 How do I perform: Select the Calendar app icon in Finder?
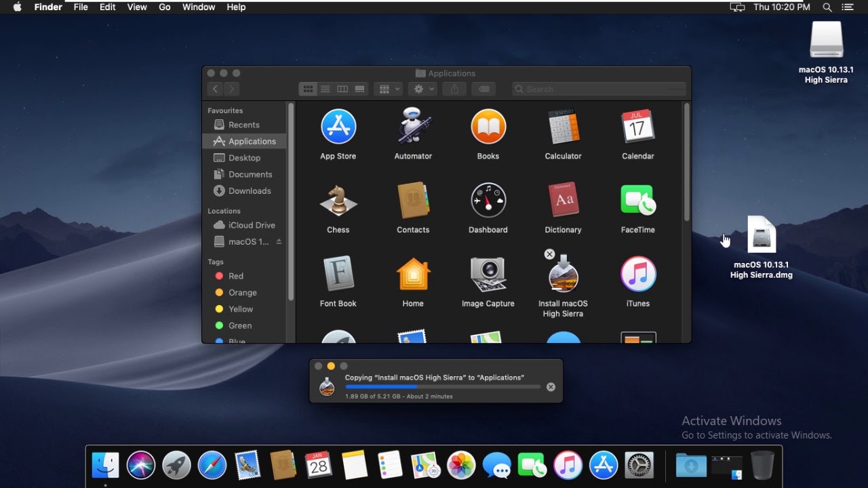tap(638, 127)
